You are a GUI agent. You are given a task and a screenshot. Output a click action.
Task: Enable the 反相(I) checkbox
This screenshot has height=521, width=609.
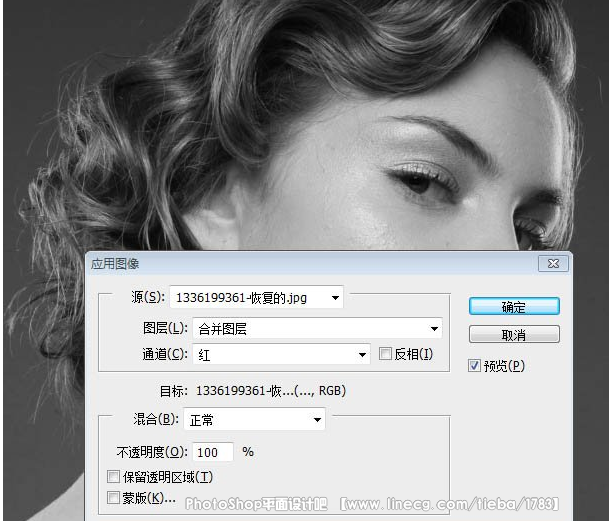(x=385, y=354)
